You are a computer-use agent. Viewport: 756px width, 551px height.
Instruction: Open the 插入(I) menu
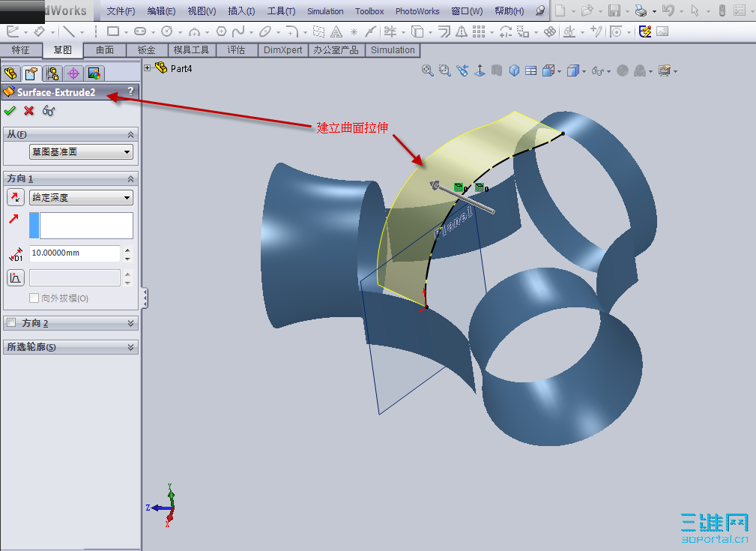(x=241, y=10)
